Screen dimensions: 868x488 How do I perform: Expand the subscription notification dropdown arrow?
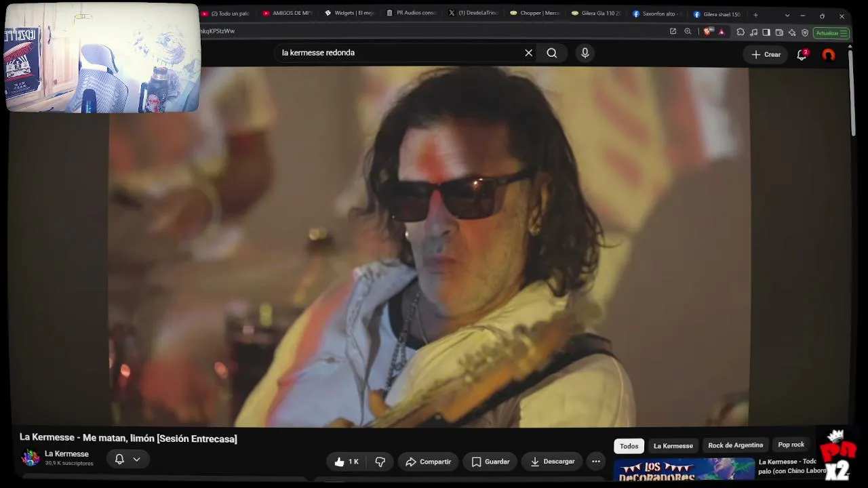[136, 459]
